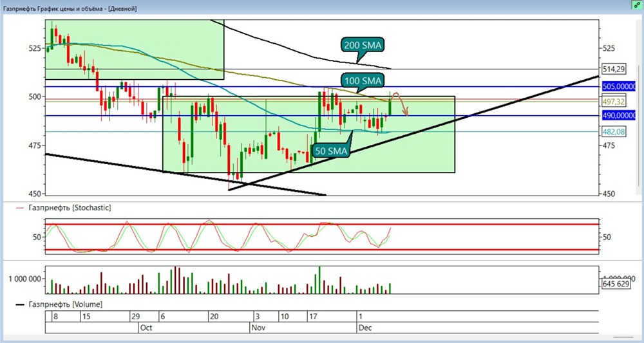Click the curved brown forecast arrow
This screenshot has width=644, height=343.
[401, 104]
